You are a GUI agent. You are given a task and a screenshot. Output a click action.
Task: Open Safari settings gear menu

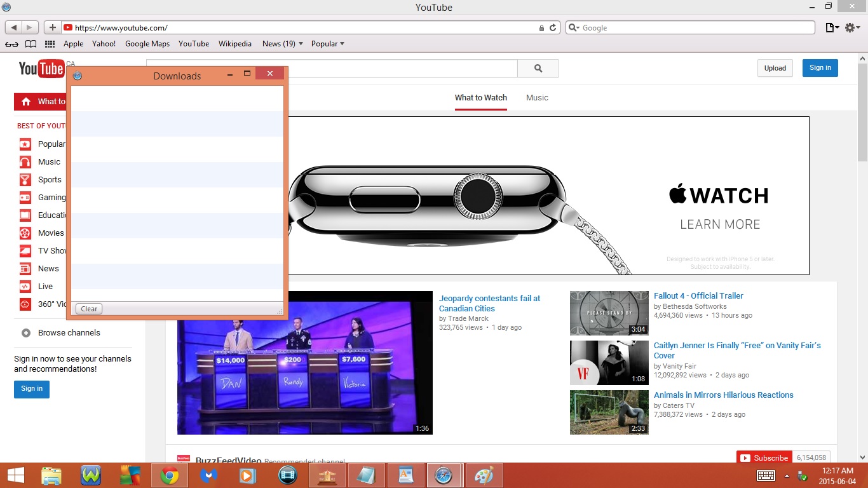853,28
